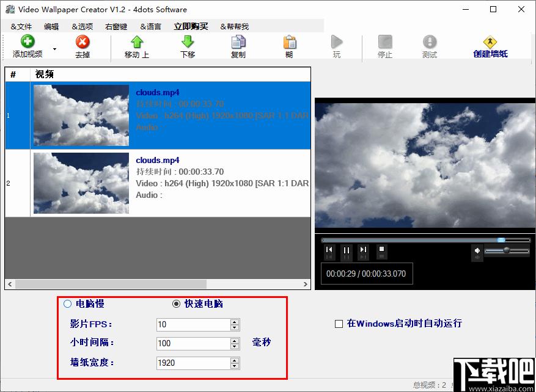Click the player's previous track button

(329, 250)
